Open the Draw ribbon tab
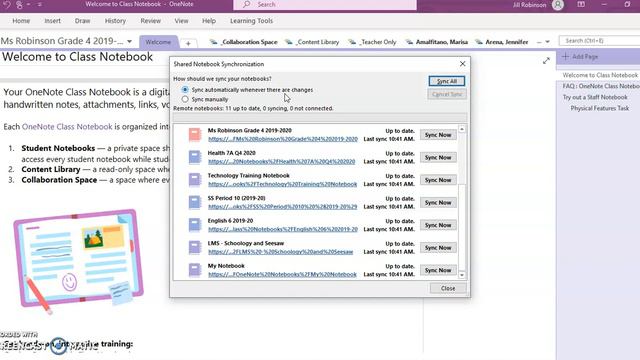 coord(82,21)
